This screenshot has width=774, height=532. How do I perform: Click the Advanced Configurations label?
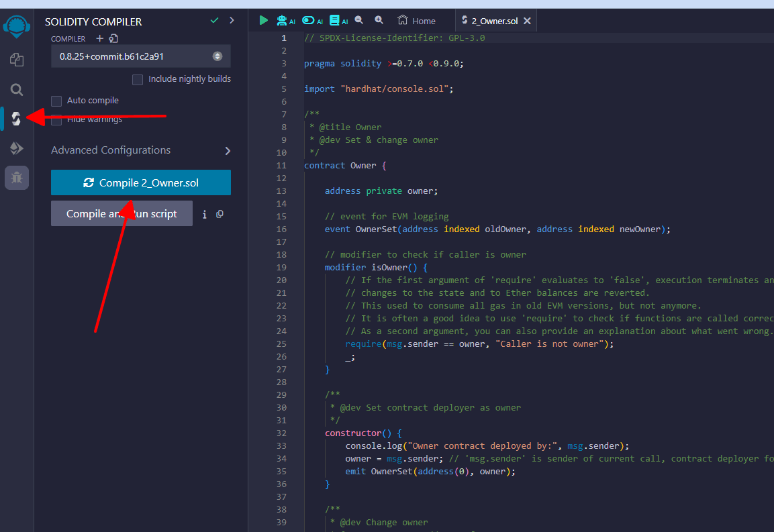coord(111,150)
